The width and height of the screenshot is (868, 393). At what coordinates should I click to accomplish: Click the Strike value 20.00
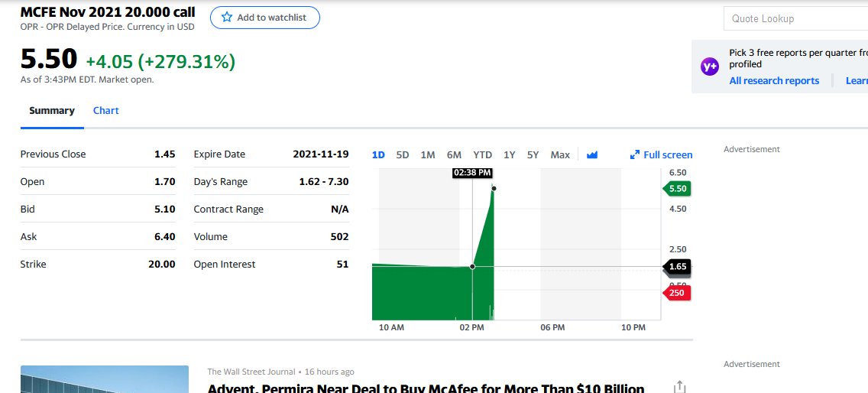(162, 264)
